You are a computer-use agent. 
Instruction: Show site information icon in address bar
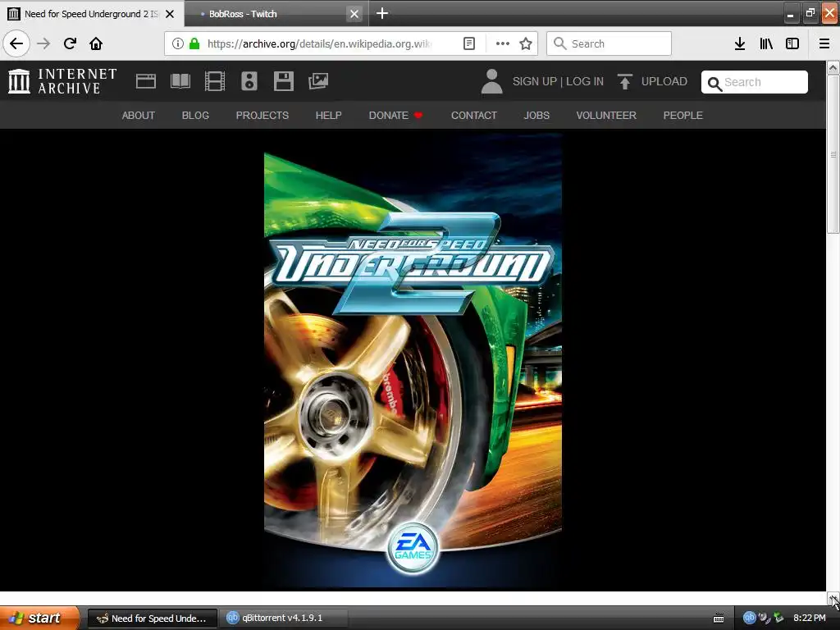coord(178,43)
